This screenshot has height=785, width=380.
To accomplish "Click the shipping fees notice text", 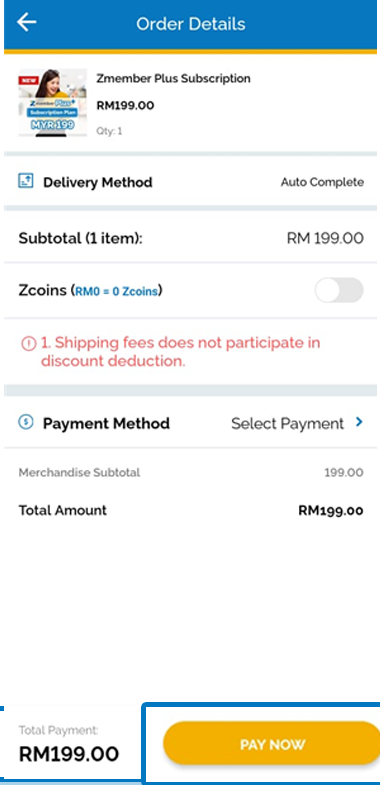I will point(181,352).
